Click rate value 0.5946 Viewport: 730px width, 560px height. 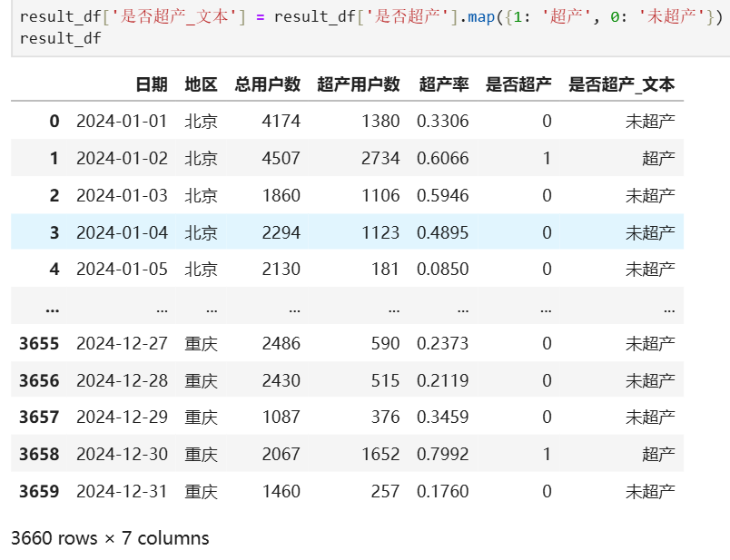point(443,195)
